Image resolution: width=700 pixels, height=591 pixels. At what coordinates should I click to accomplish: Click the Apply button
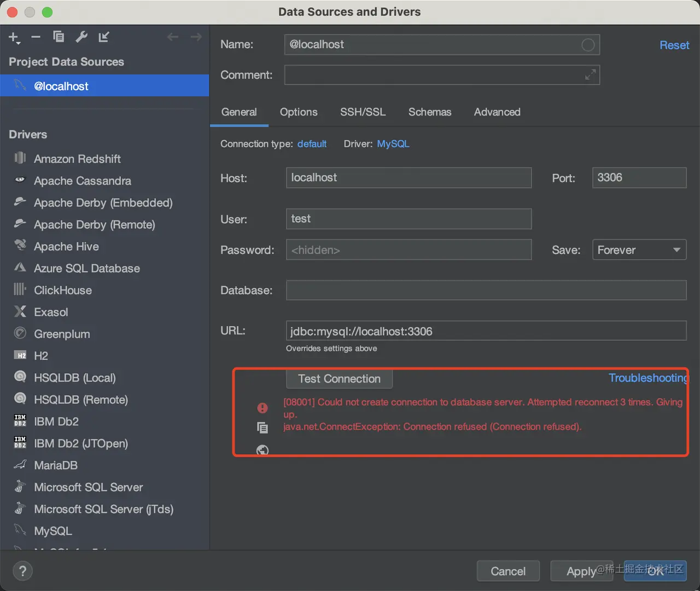click(x=581, y=571)
